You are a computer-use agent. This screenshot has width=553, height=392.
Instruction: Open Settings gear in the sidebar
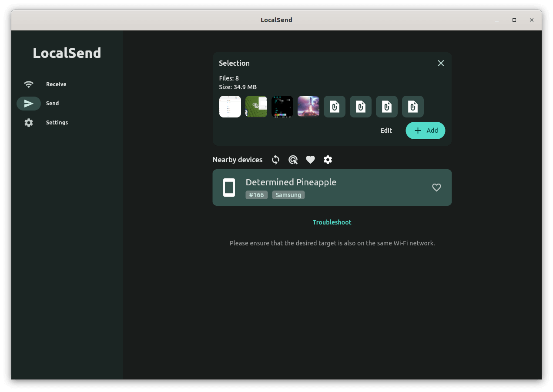(28, 122)
